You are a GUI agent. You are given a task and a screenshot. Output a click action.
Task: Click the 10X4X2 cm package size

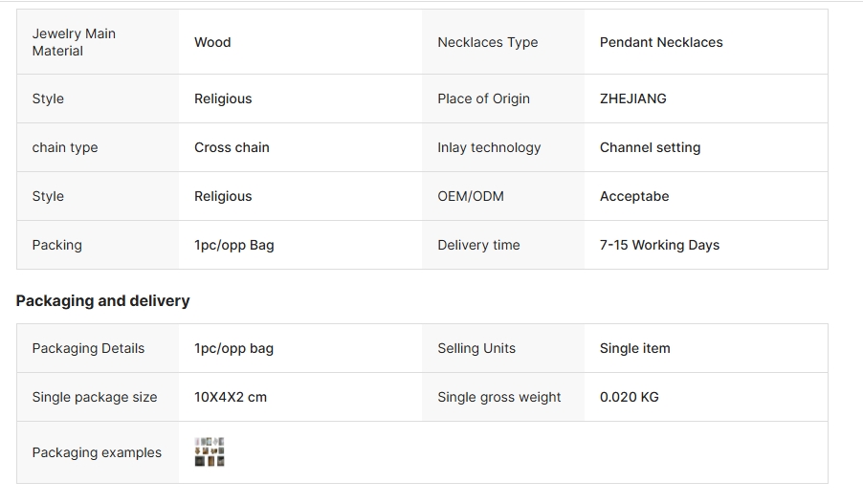point(231,397)
